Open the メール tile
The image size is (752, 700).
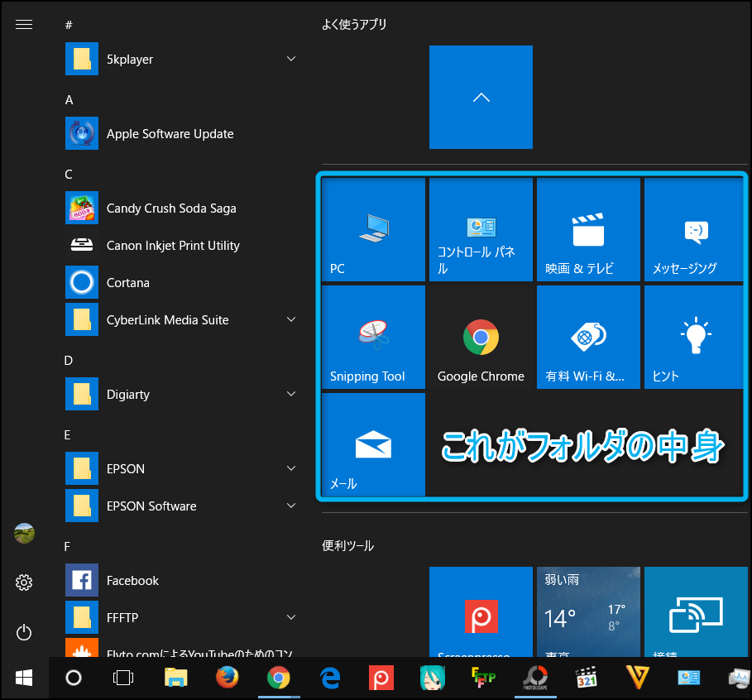(373, 445)
